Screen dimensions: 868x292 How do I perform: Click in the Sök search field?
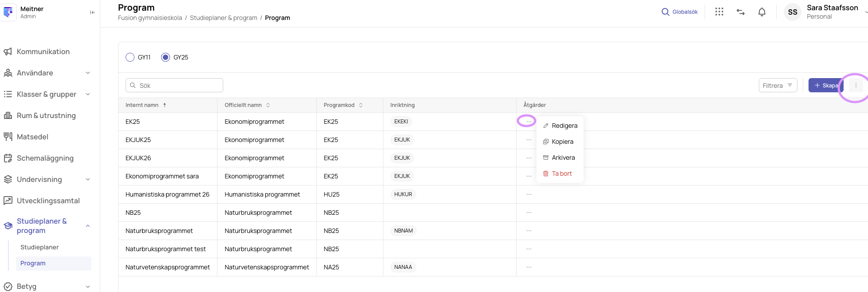pyautogui.click(x=174, y=85)
